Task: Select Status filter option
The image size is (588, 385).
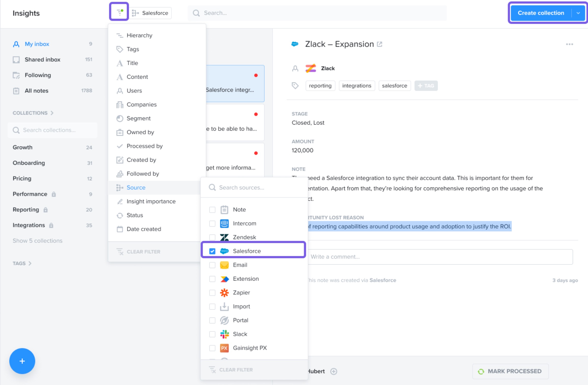Action: (155, 215)
